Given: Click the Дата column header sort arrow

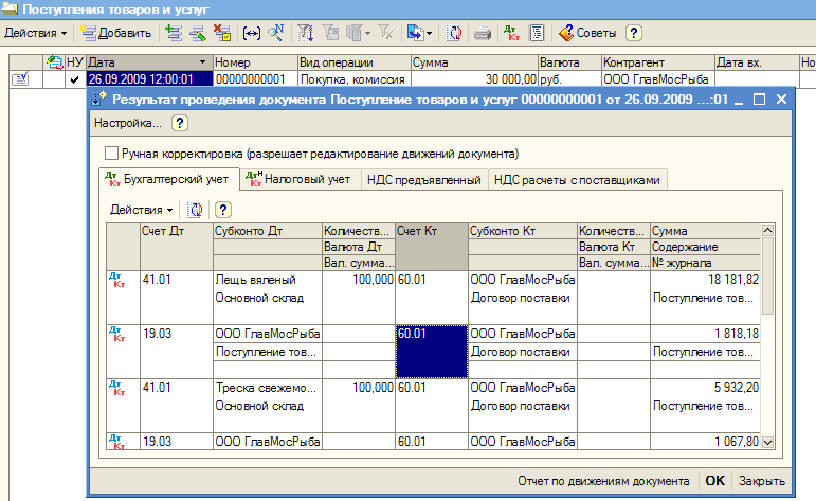Looking at the screenshot, I should [203, 63].
